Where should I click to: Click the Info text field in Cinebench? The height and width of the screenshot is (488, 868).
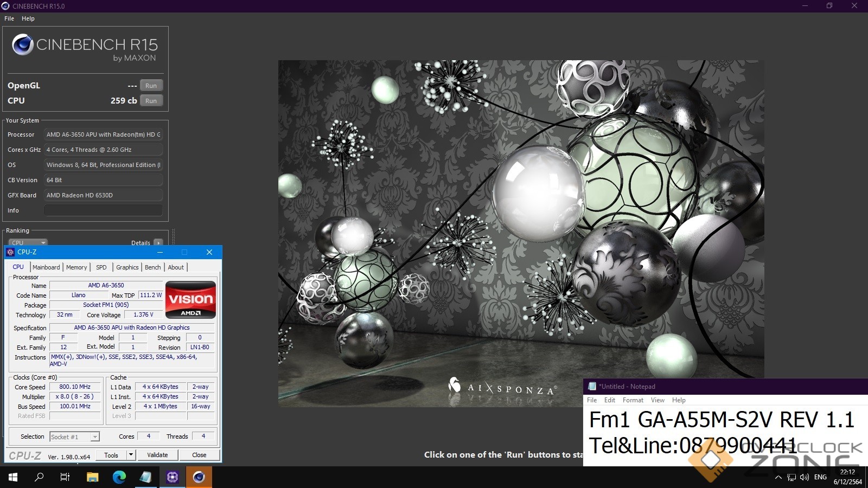click(x=103, y=210)
